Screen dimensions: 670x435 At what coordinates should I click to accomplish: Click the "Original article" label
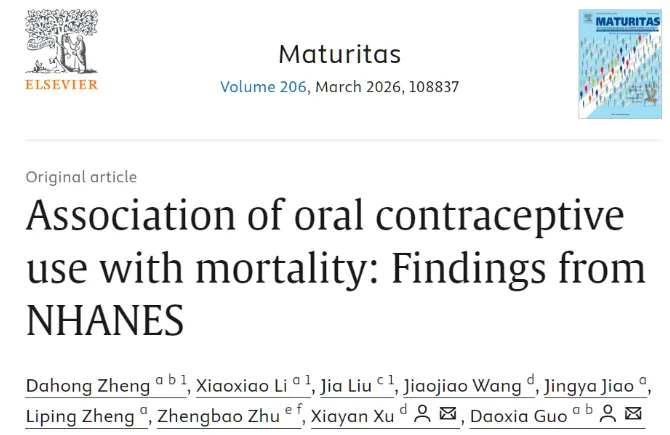tap(81, 177)
